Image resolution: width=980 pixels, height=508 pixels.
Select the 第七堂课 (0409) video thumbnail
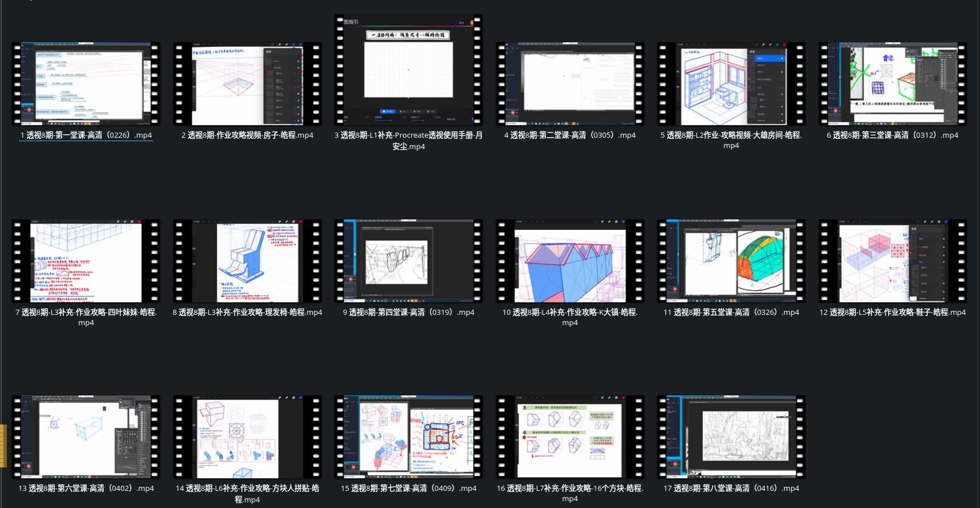click(x=408, y=437)
